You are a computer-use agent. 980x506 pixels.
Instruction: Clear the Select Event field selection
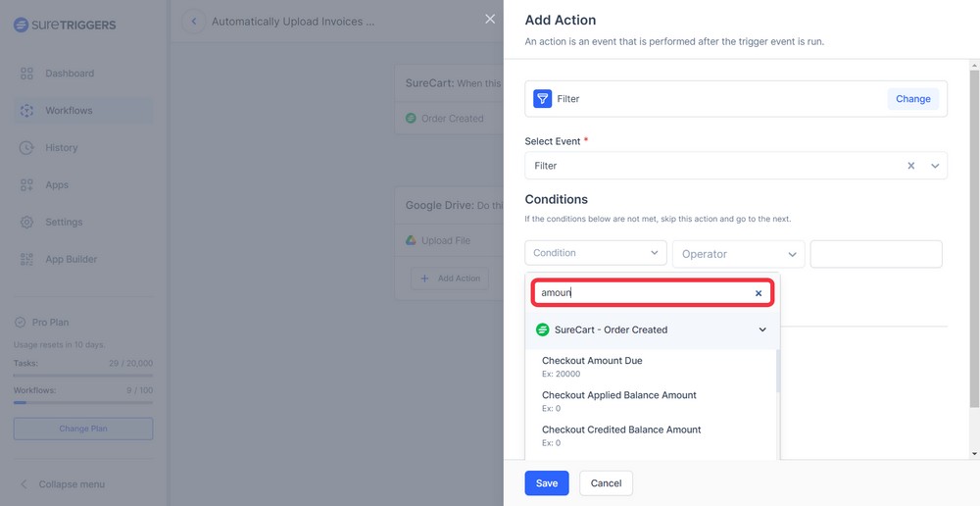(910, 166)
